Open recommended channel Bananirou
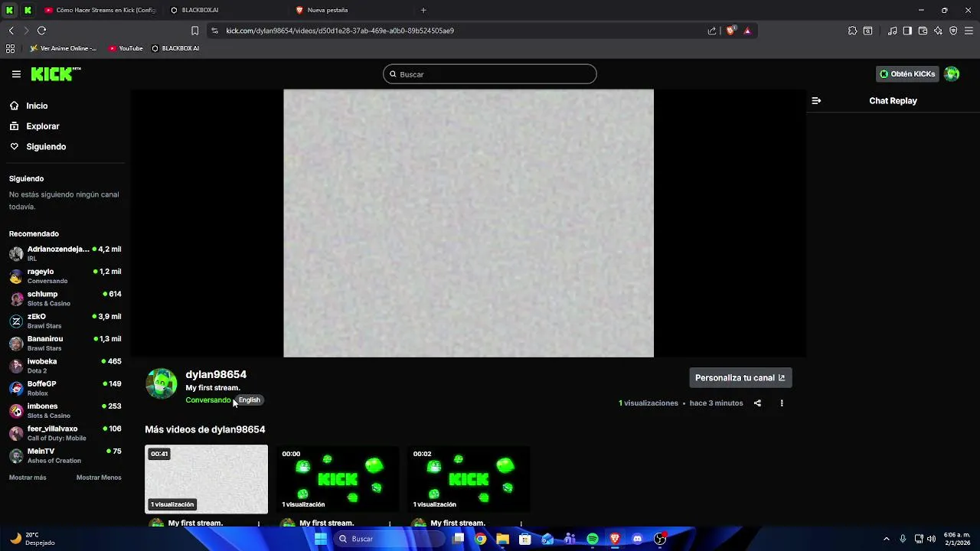The height and width of the screenshot is (551, 980). [65, 344]
